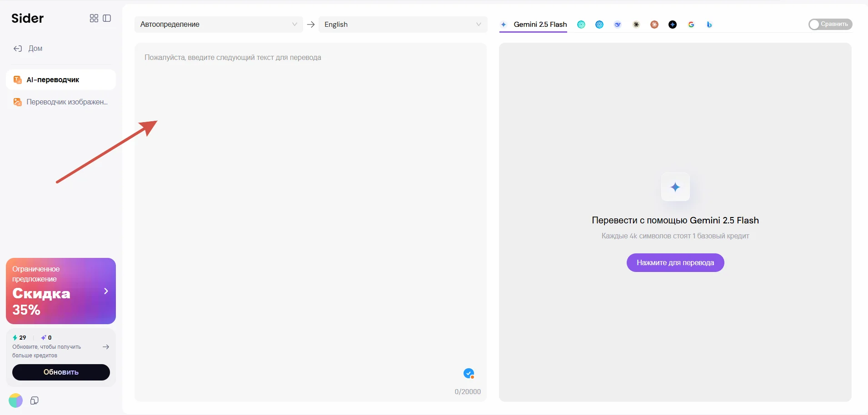
Task: Open the Автоопределение source language dropdown
Action: point(219,25)
